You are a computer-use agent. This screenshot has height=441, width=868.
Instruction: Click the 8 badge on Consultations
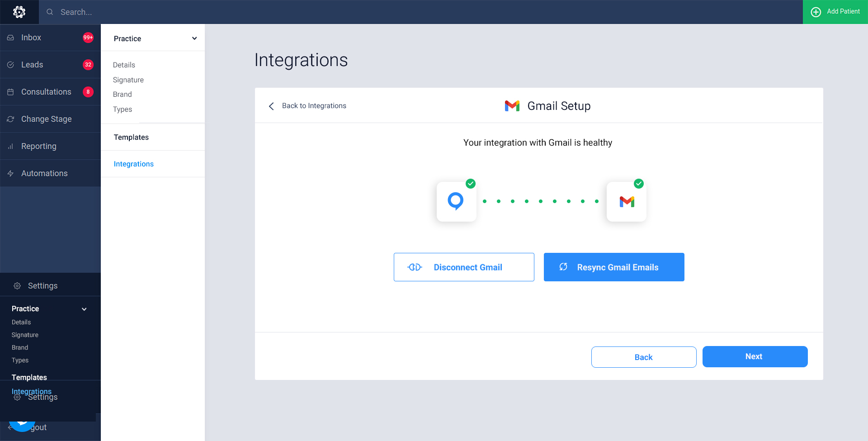pyautogui.click(x=88, y=92)
